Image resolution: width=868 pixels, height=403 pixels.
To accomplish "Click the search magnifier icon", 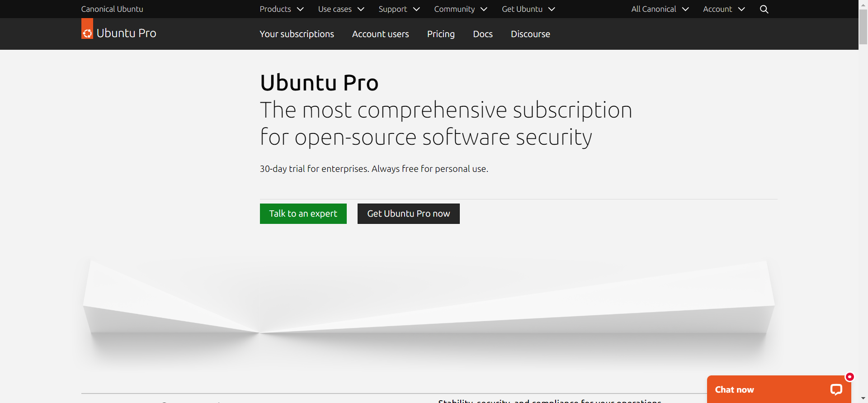I will tap(764, 9).
